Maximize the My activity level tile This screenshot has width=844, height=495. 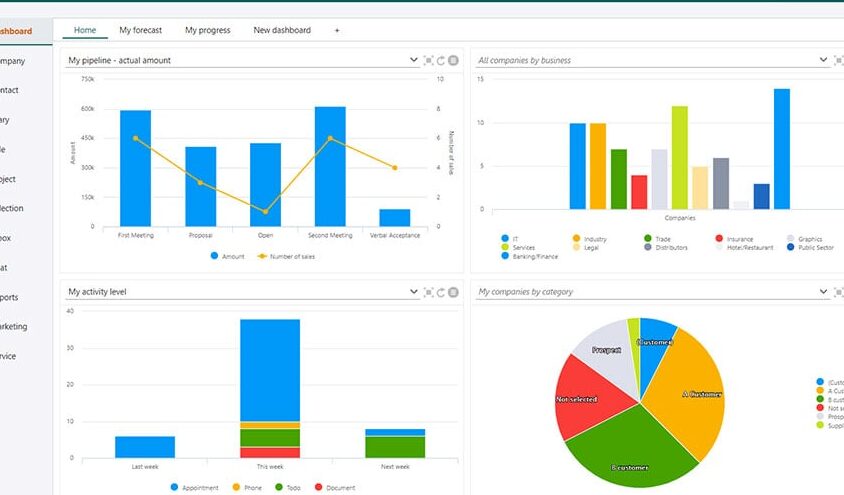click(x=428, y=292)
